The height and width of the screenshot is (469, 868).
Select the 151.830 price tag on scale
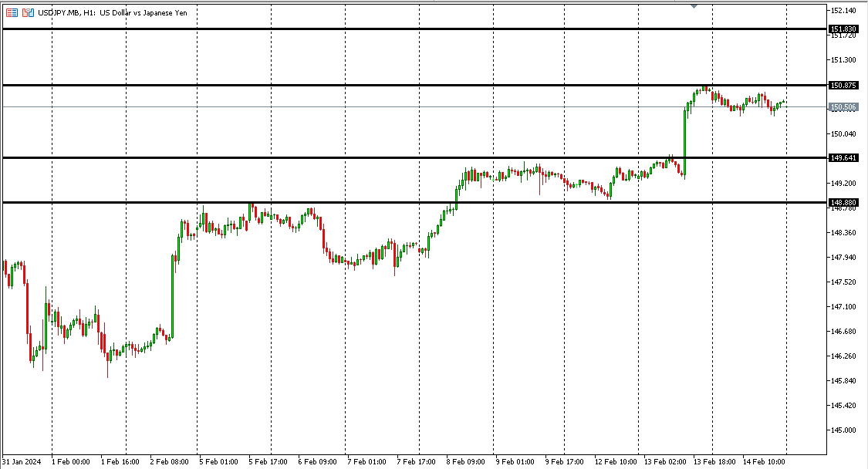click(843, 29)
